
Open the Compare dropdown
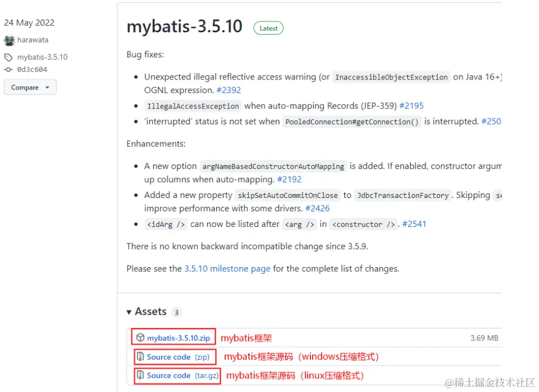tap(30, 87)
